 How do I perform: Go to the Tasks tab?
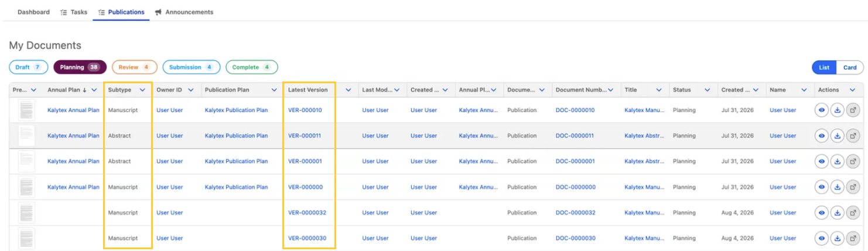point(74,12)
